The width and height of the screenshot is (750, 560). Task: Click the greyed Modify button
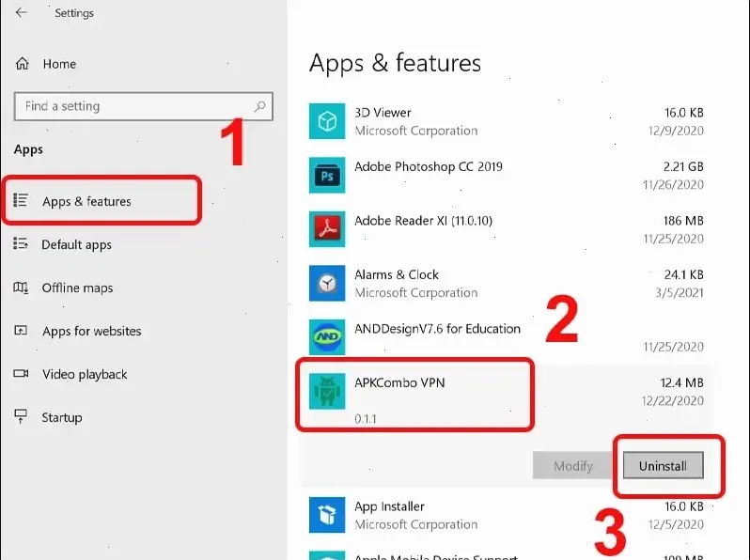tap(573, 465)
